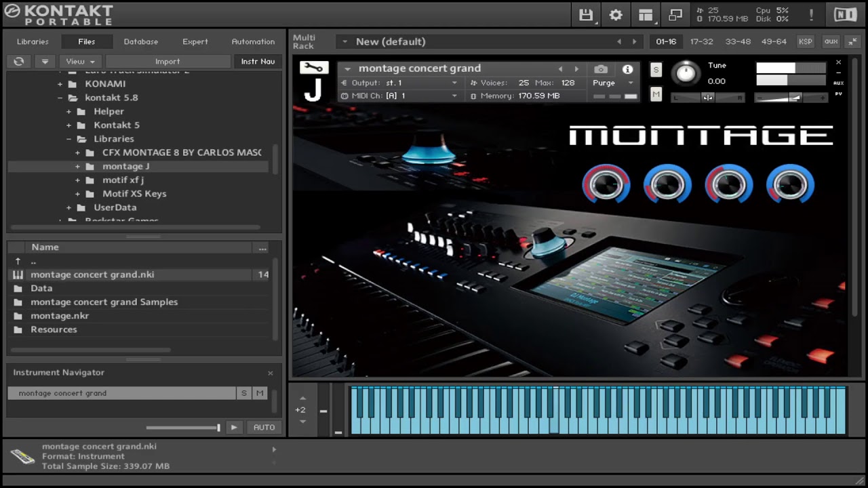
Task: Click the Tune knob
Action: coord(686,73)
